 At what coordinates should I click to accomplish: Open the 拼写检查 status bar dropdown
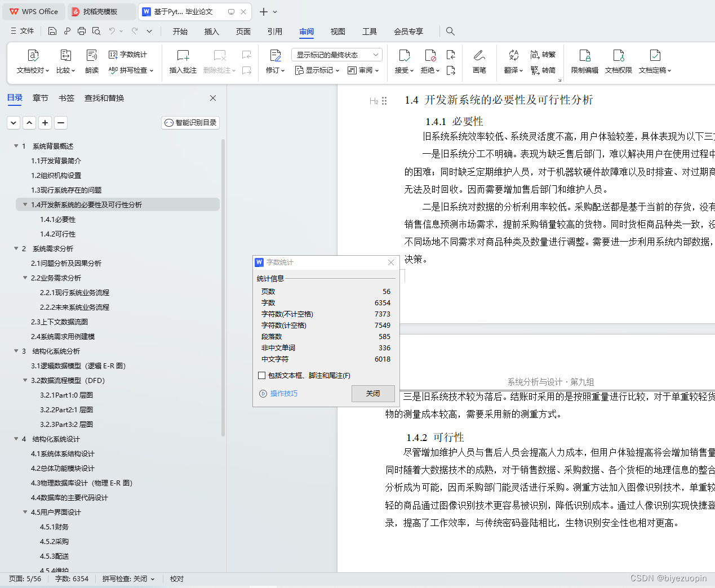point(128,578)
